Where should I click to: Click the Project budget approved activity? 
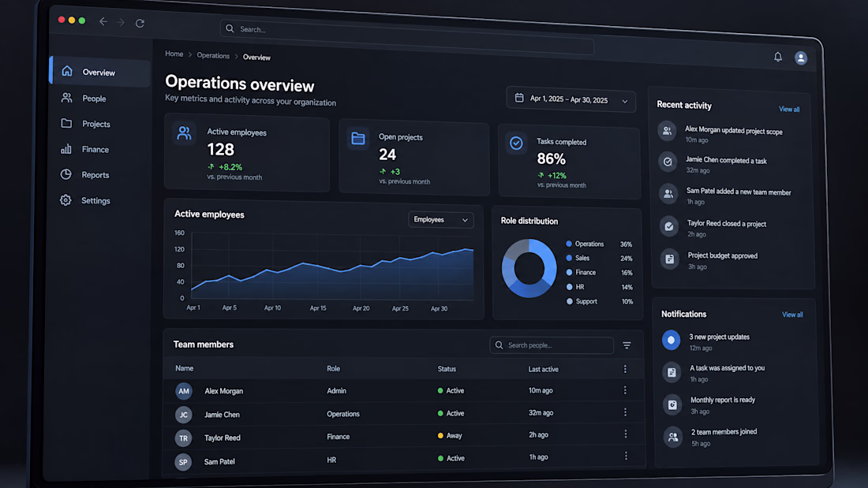coord(710,260)
